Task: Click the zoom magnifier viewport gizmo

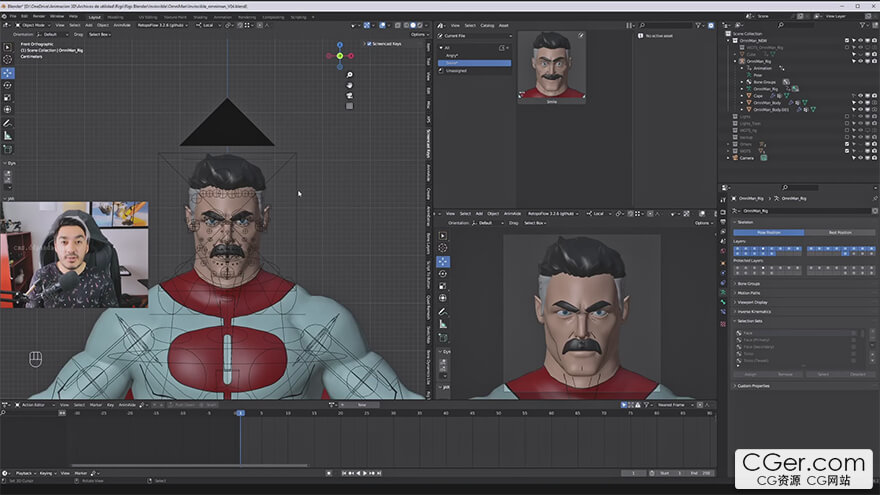Action: click(349, 75)
